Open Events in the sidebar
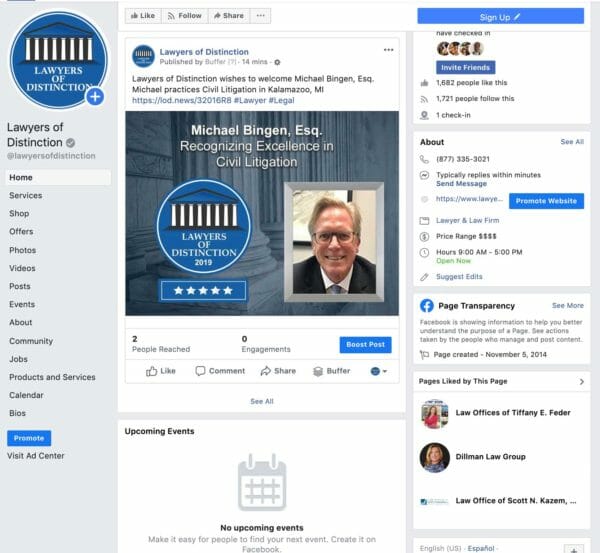 (x=22, y=304)
